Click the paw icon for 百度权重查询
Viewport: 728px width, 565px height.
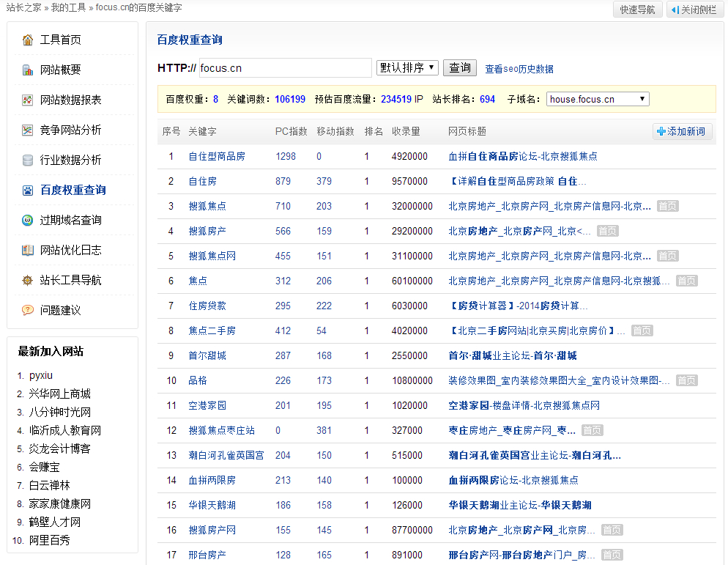click(x=28, y=190)
